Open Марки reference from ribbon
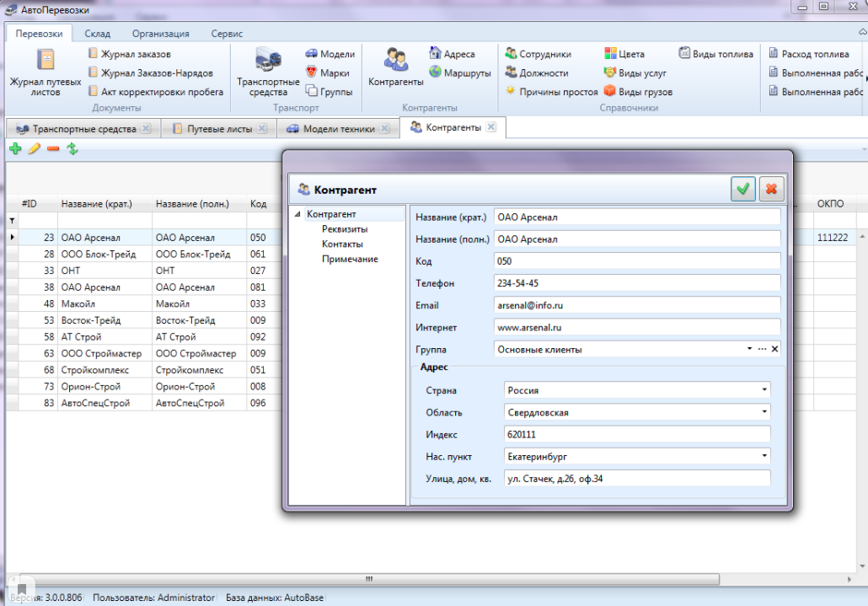Screen dimensions: 868x606 coord(327,72)
